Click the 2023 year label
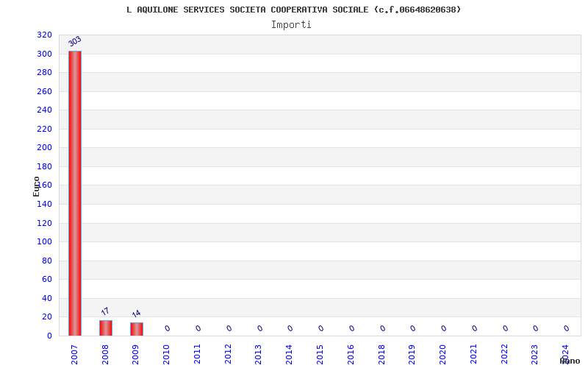The image size is (588, 368). pyautogui.click(x=535, y=355)
